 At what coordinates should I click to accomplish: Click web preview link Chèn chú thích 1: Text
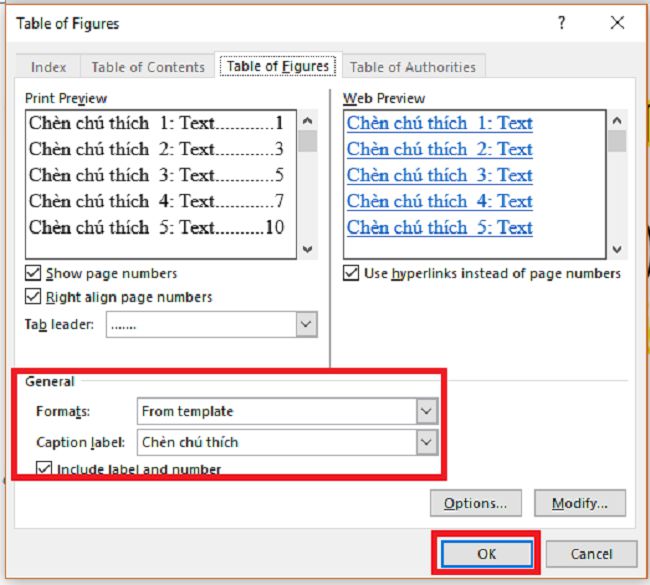click(x=439, y=123)
